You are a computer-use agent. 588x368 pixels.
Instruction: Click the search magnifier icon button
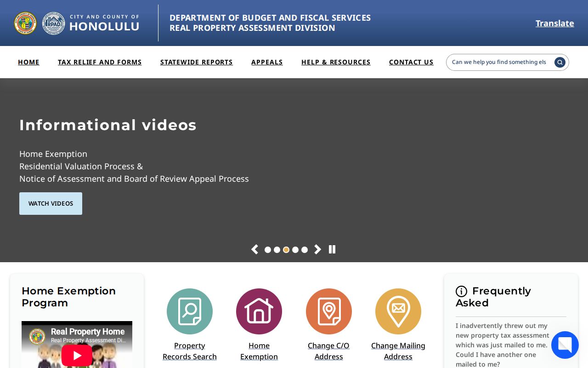(560, 62)
